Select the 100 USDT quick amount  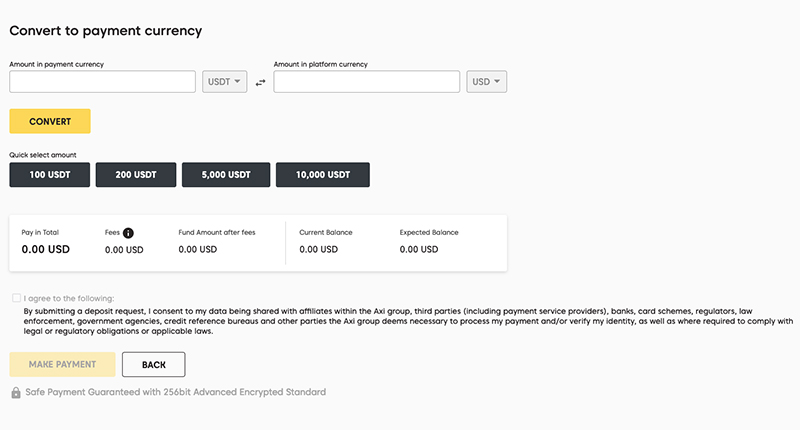tap(49, 175)
